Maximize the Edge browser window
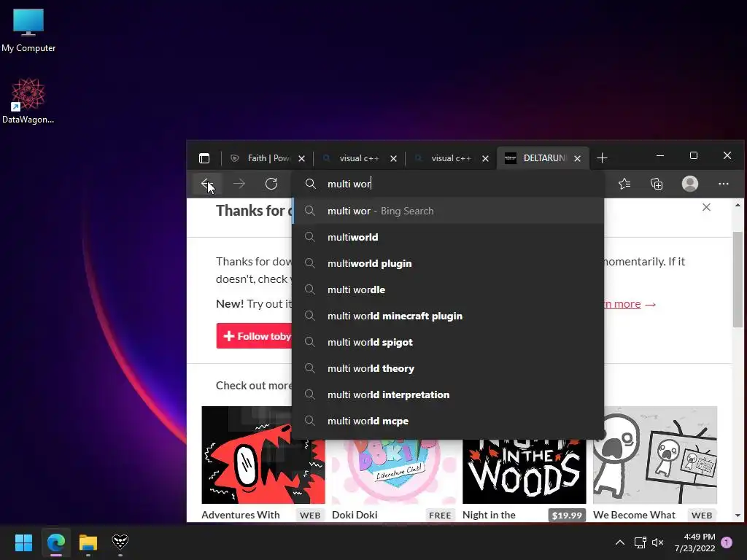 tap(694, 156)
